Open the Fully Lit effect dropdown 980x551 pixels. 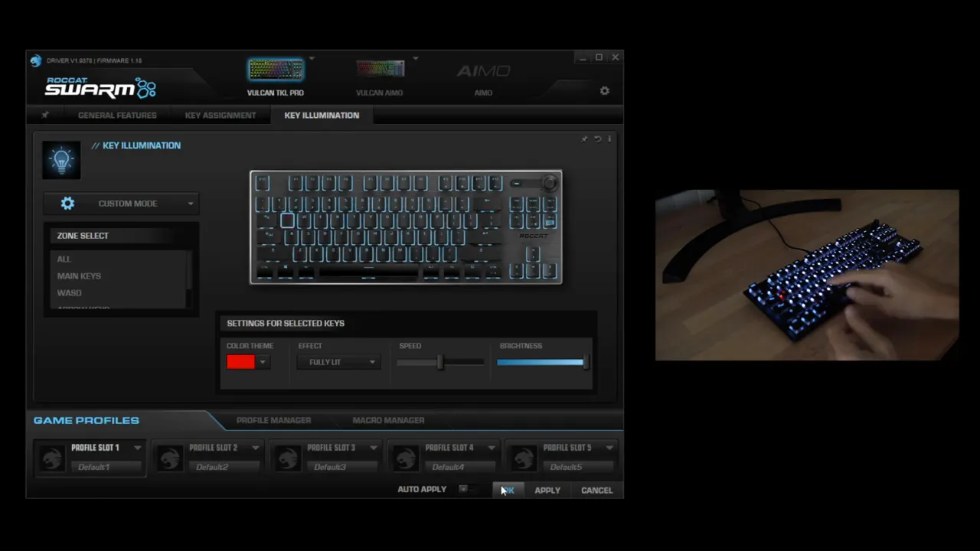click(x=338, y=362)
